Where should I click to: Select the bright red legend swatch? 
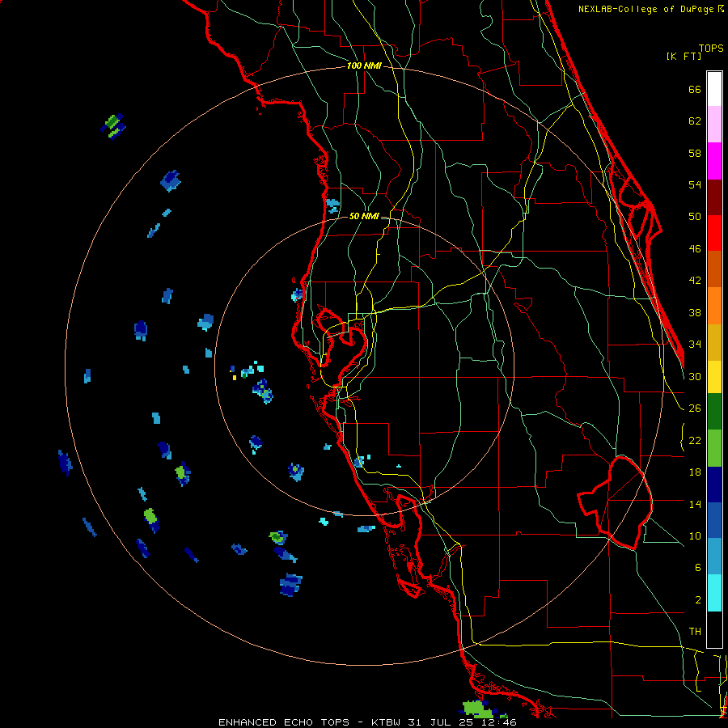[714, 233]
